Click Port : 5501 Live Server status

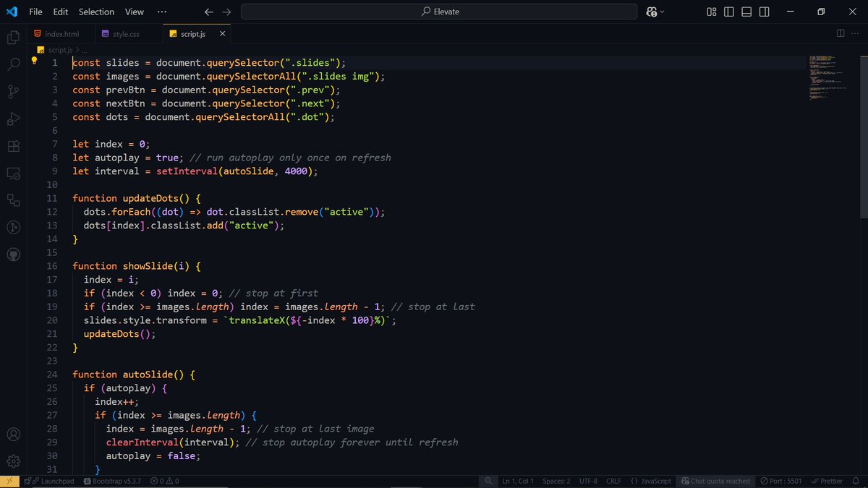click(x=780, y=481)
